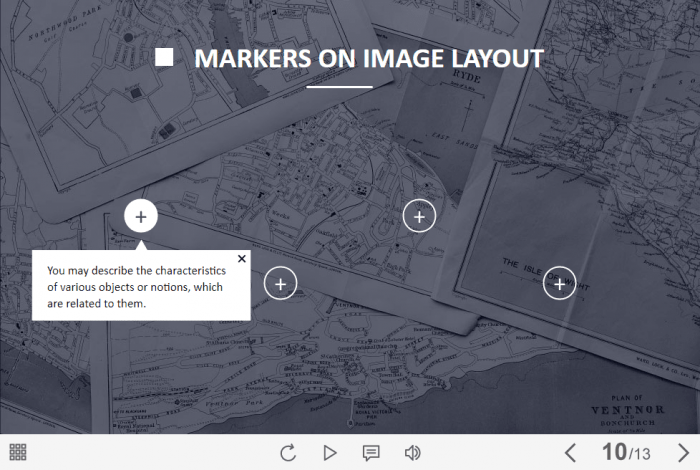Image resolution: width=700 pixels, height=470 pixels.
Task: Click the white square beside the title
Action: [165, 58]
